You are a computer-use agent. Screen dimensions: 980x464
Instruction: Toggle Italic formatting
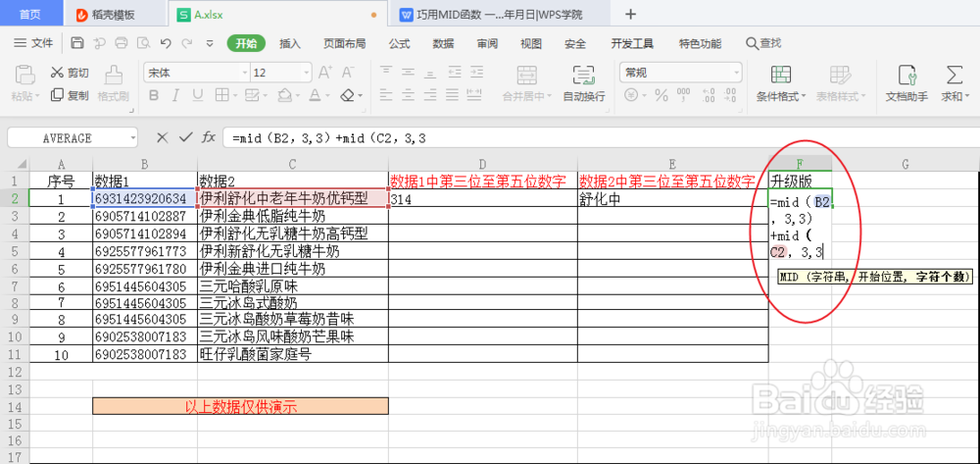click(x=175, y=96)
